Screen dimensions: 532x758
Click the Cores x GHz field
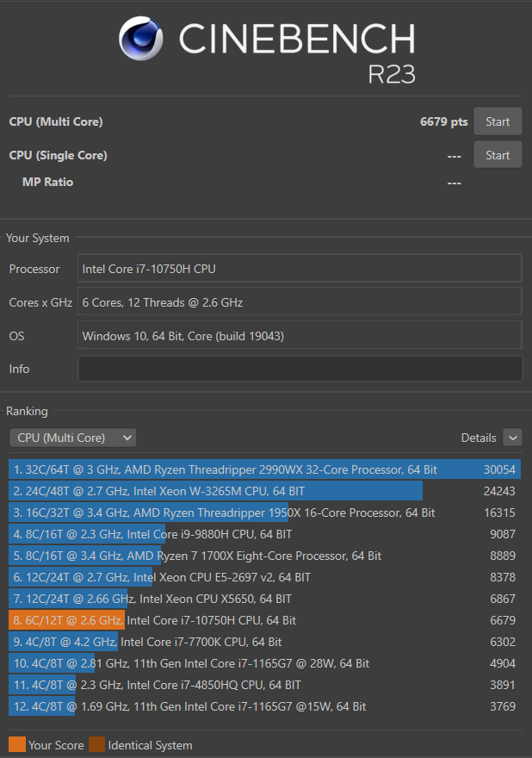click(x=300, y=302)
